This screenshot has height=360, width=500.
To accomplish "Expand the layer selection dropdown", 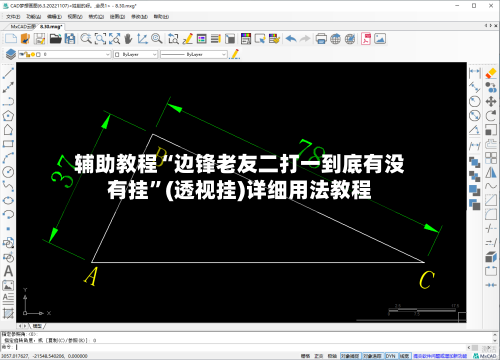I will pos(108,54).
